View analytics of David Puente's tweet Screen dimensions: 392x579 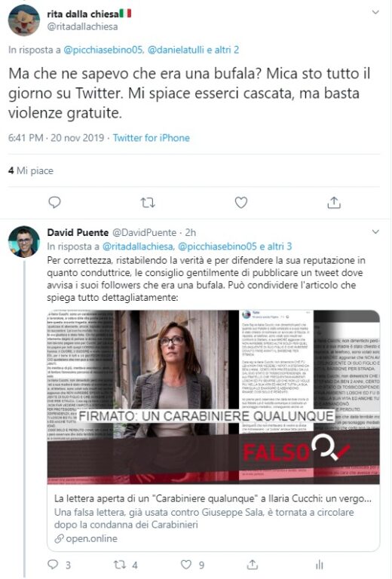click(x=320, y=565)
